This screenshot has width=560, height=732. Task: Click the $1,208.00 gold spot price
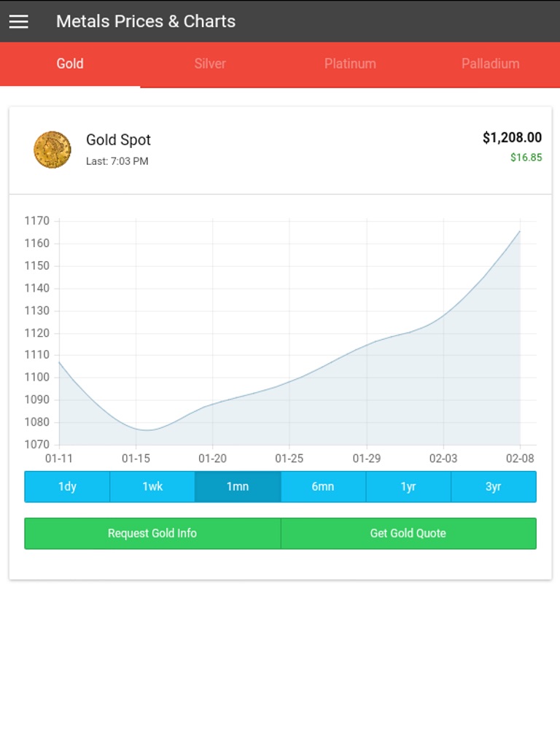pyautogui.click(x=512, y=138)
